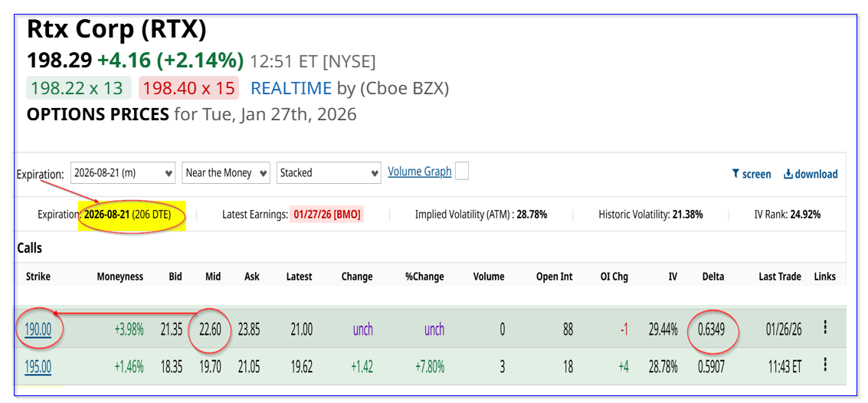Click the download icon
Screen dimensions: 868x403
tap(788, 174)
